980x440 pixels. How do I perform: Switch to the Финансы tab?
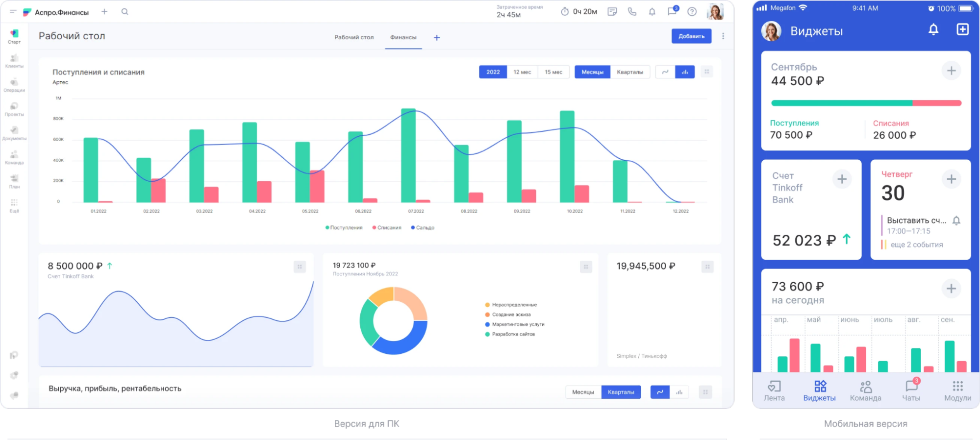(403, 38)
